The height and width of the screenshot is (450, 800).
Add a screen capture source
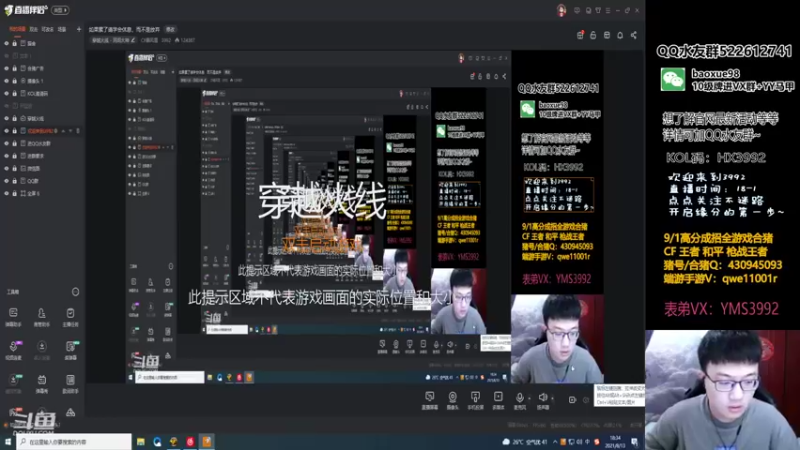coord(430,400)
